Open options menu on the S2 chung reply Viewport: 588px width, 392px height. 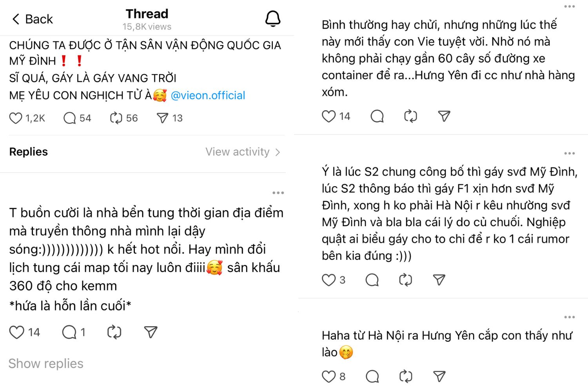tap(569, 153)
